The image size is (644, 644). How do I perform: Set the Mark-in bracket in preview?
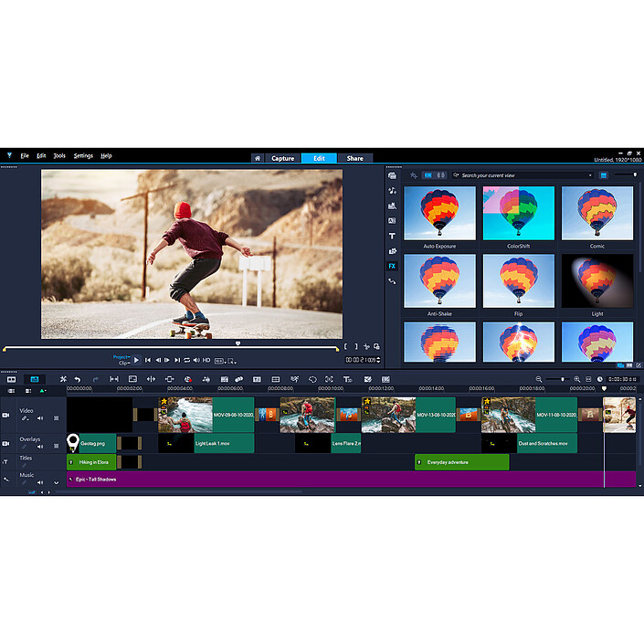(x=346, y=346)
